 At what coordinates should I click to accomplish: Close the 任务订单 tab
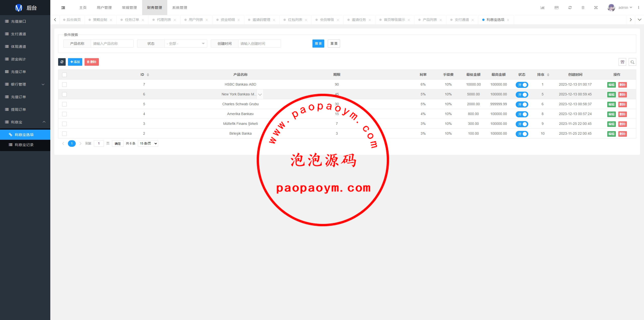pos(143,20)
